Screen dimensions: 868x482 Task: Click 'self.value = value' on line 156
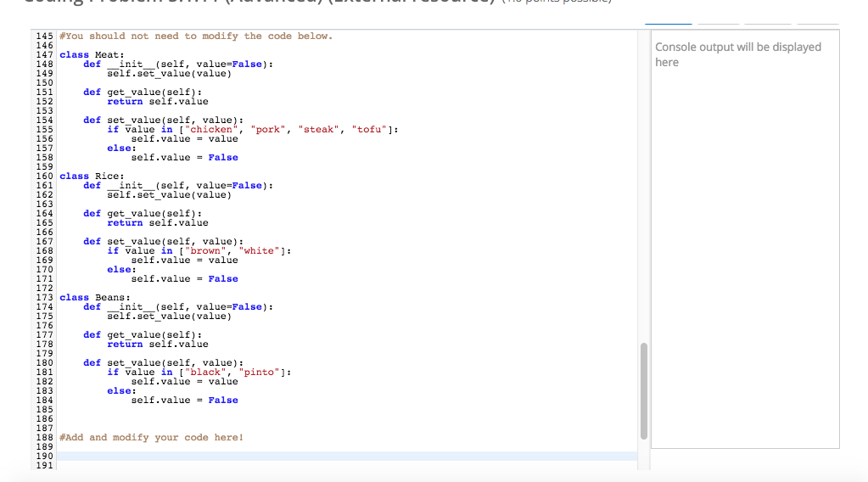(x=184, y=139)
